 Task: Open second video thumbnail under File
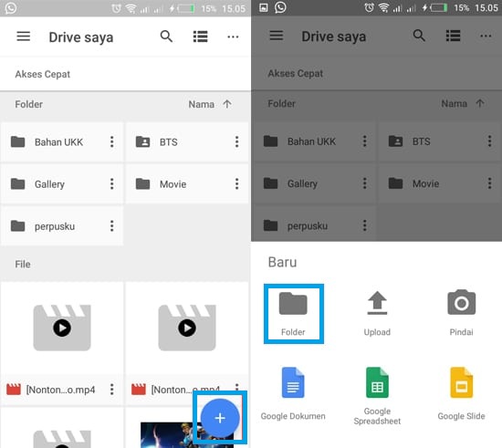click(187, 328)
